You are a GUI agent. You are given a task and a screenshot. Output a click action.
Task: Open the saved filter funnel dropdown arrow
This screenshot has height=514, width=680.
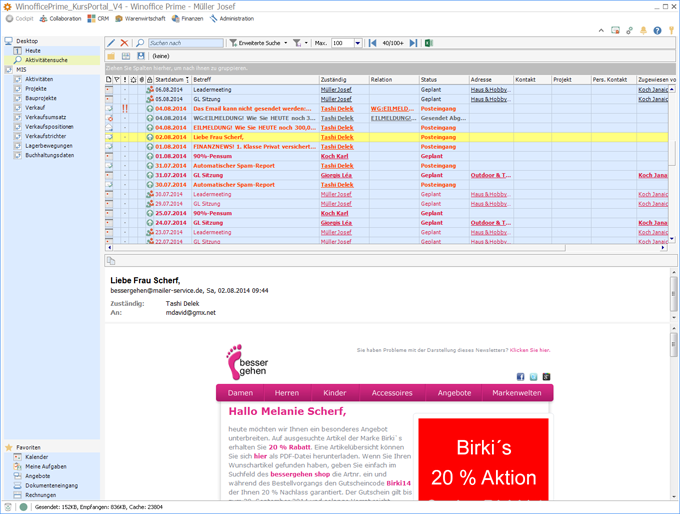click(306, 43)
